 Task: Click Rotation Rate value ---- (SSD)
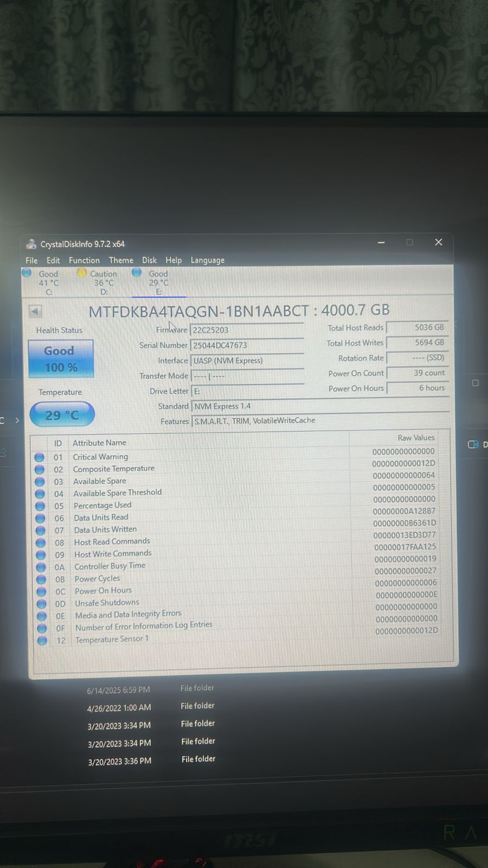pos(417,358)
